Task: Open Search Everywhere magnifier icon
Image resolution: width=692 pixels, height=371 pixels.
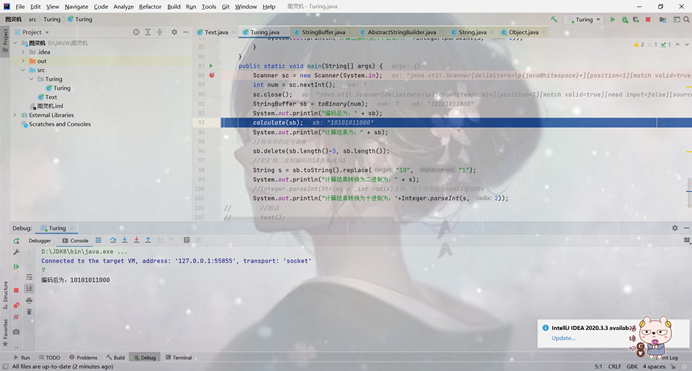Action: [687, 19]
